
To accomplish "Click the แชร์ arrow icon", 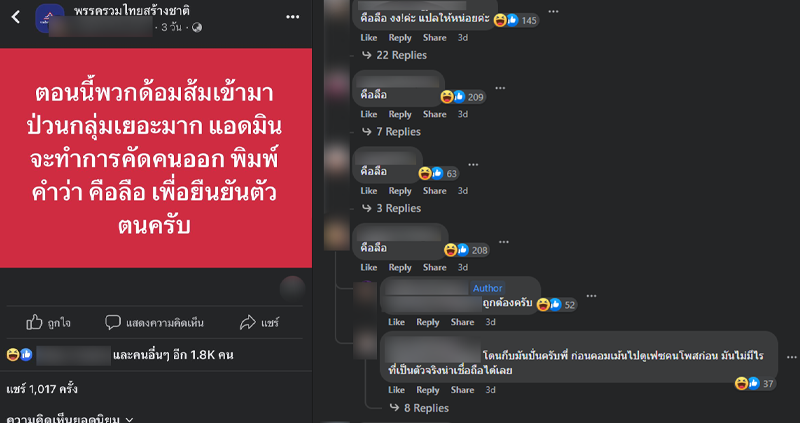I will coord(247,322).
